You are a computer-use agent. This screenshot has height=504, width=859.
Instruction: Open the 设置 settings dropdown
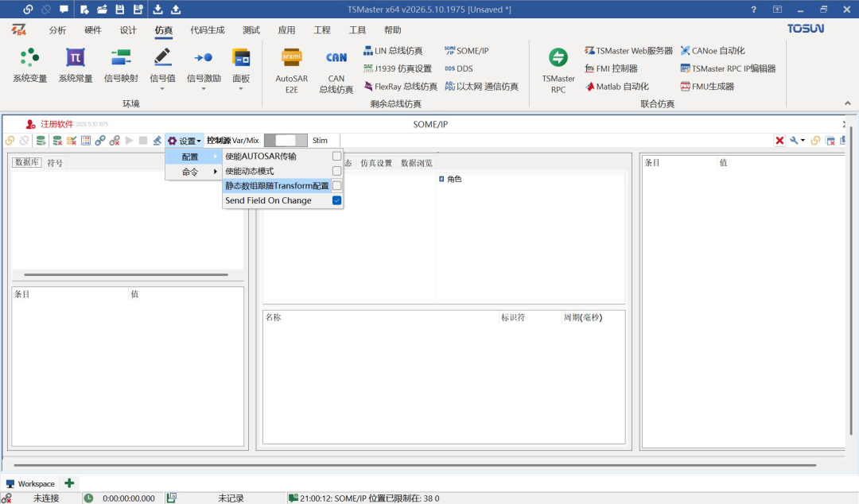185,141
